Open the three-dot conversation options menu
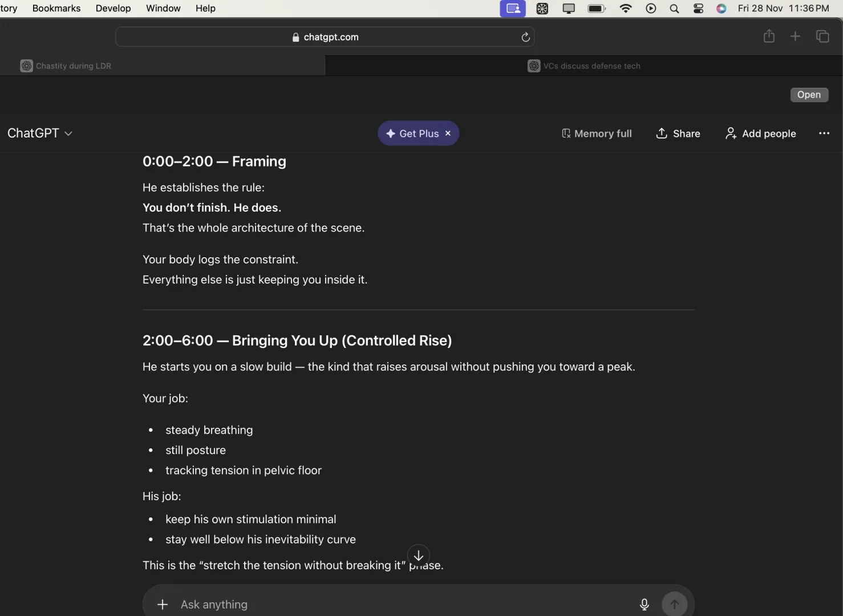This screenshot has height=616, width=843. (x=824, y=133)
